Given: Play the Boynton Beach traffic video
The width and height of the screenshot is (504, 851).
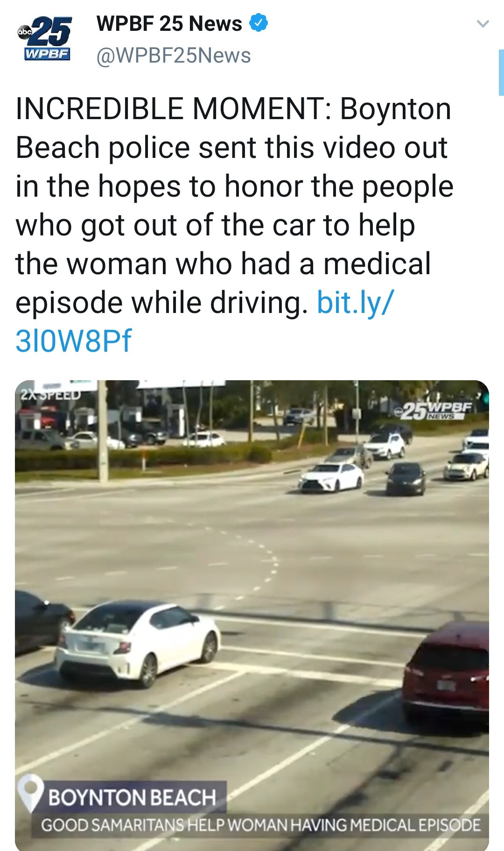Looking at the screenshot, I should pos(252,615).
